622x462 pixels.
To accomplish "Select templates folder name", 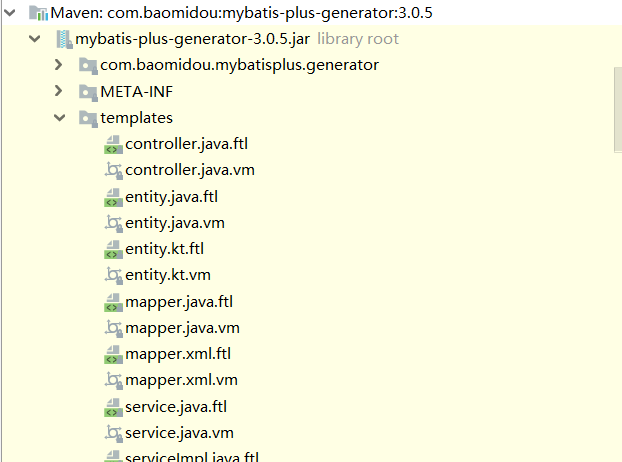I will click(136, 118).
